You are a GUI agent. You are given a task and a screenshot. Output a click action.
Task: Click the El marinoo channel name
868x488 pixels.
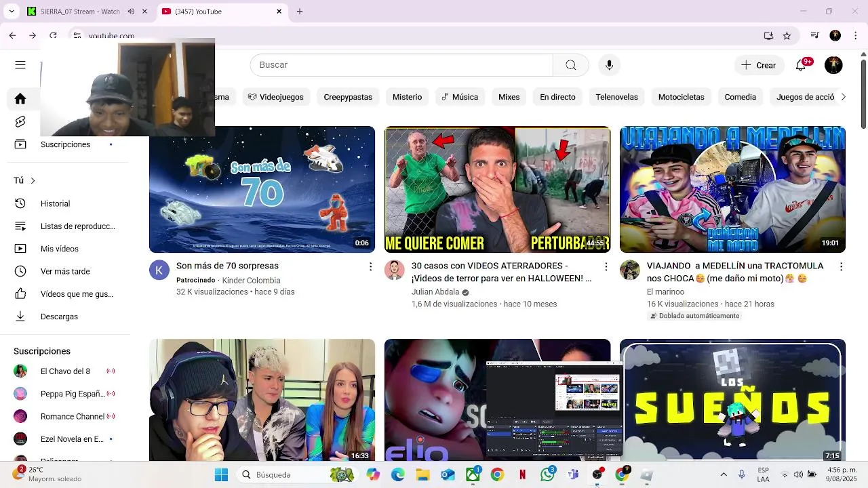(x=665, y=292)
